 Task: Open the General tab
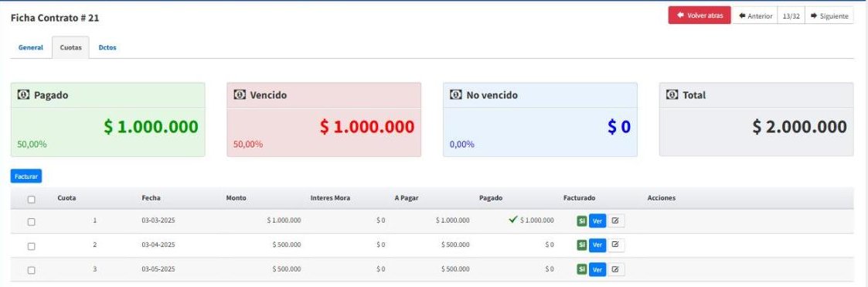click(x=30, y=48)
